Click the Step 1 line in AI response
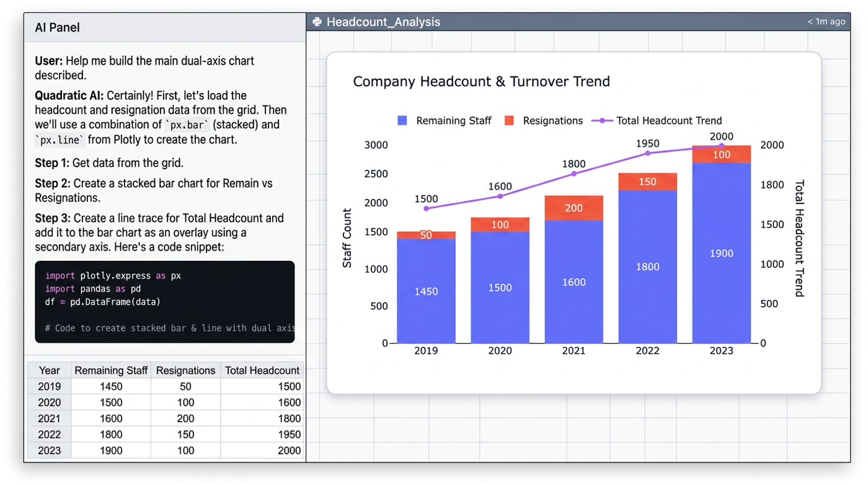 pos(109,164)
